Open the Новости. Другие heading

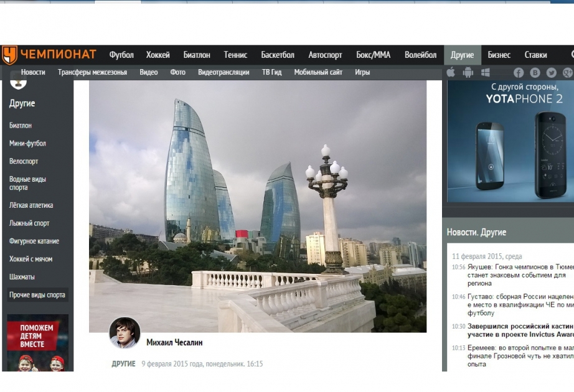[476, 232]
